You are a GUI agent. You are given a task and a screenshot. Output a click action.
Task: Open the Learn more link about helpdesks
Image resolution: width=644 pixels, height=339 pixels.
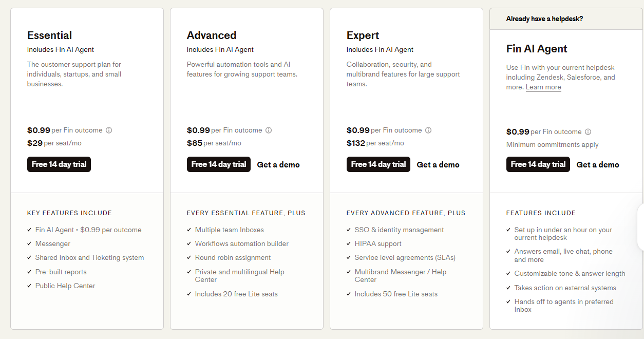tap(543, 87)
